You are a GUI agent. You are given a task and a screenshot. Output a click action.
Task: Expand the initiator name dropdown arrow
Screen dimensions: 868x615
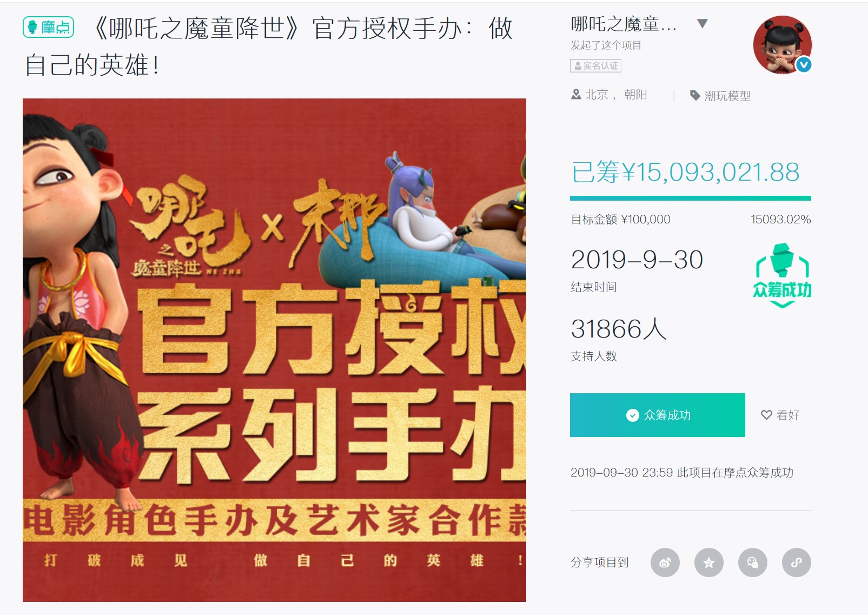(x=702, y=23)
